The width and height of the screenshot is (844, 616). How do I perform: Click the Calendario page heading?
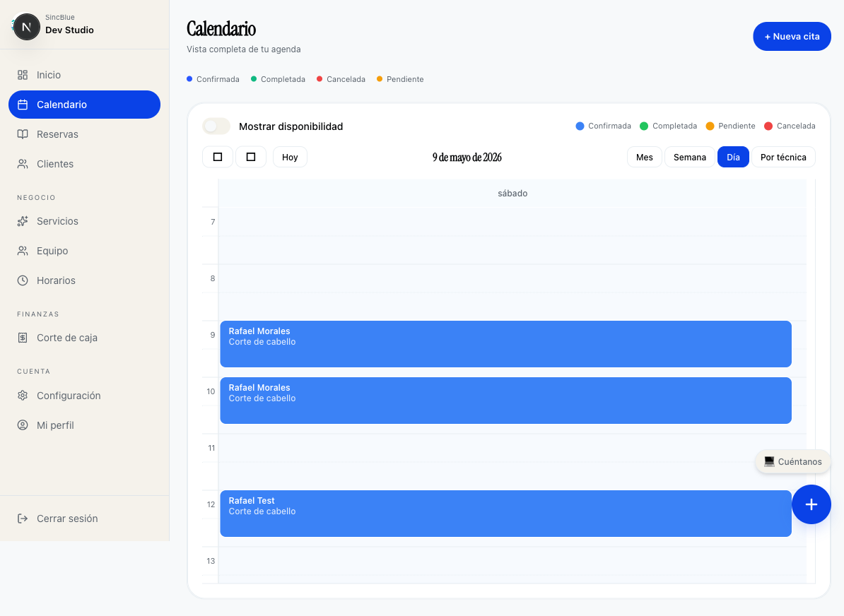221,28
